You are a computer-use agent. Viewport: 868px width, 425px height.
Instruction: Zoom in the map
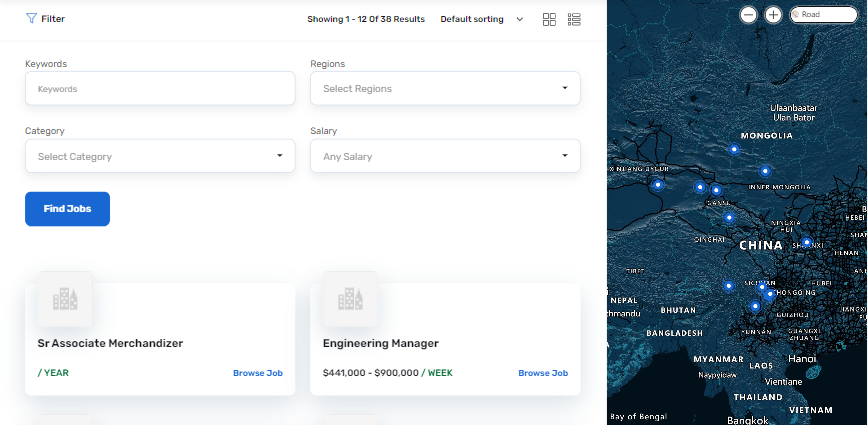click(773, 15)
